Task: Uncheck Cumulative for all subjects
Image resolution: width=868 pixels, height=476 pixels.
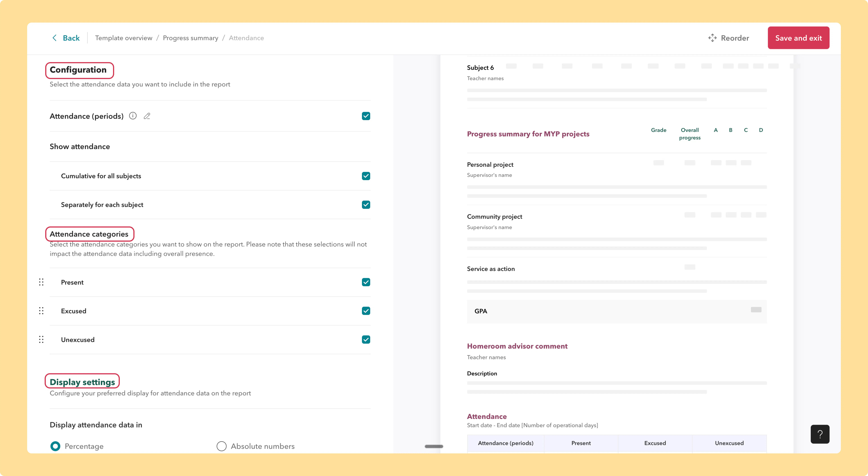Action: pos(366,176)
